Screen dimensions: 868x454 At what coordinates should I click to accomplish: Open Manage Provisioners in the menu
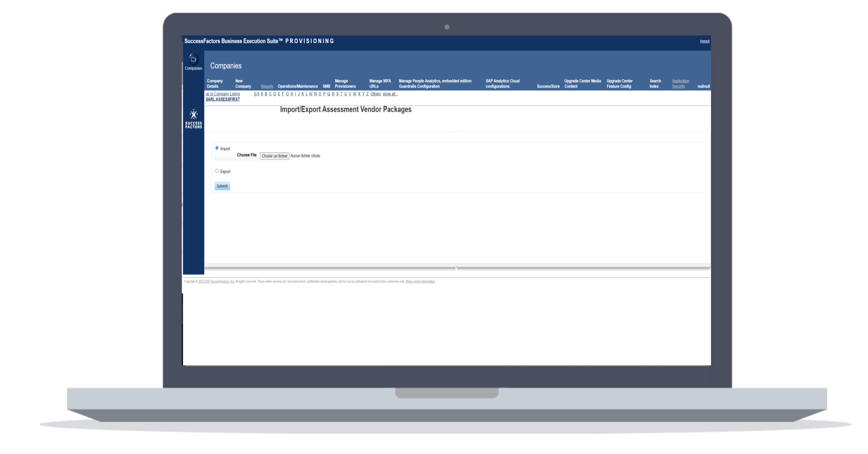coord(345,84)
